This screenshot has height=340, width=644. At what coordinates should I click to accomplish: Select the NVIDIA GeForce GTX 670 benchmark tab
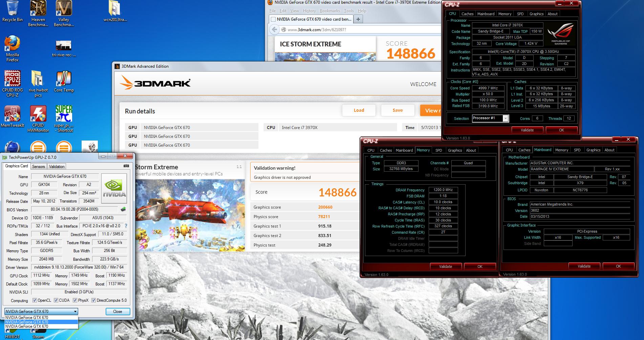[311, 19]
